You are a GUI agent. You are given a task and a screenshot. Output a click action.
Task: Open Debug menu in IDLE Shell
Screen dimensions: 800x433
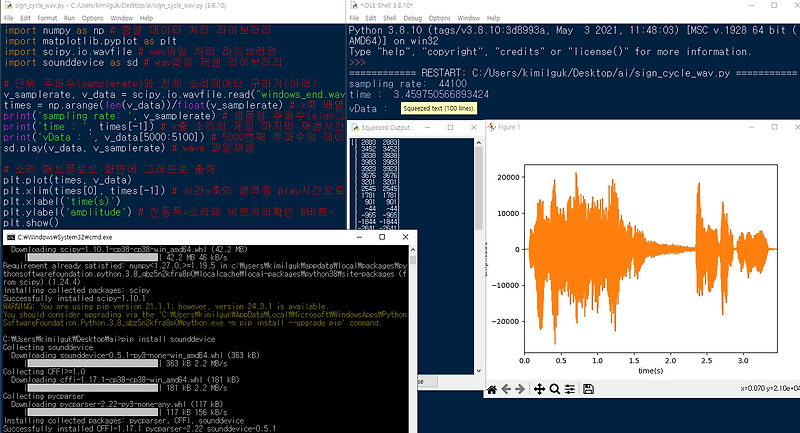pyautogui.click(x=413, y=18)
